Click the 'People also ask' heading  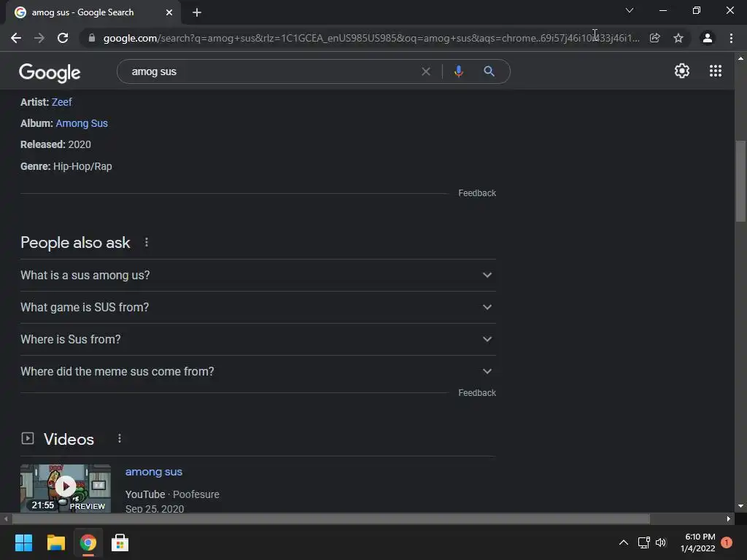pos(75,242)
